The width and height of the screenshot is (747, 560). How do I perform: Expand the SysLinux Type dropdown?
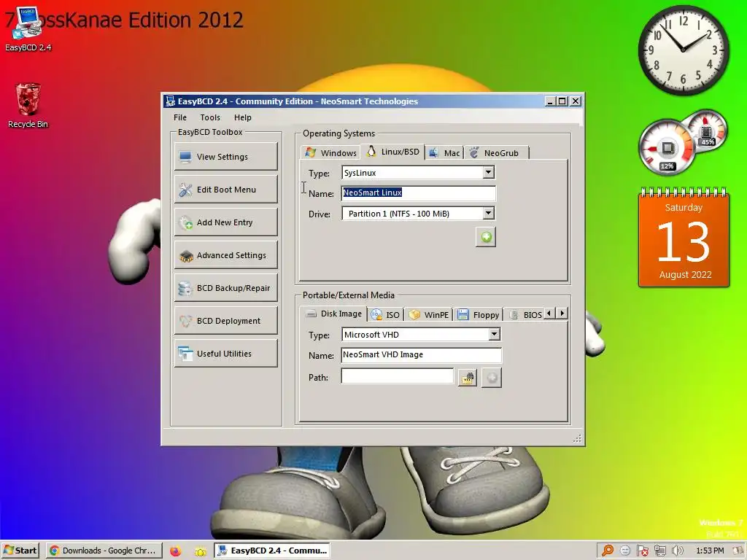pos(488,172)
